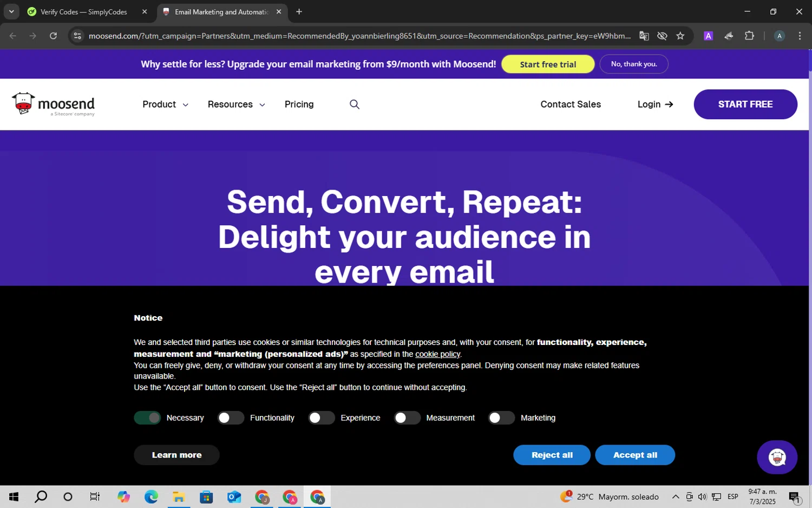Click Start free trial in the banner
Screen dimensions: 812x508
click(x=548, y=64)
